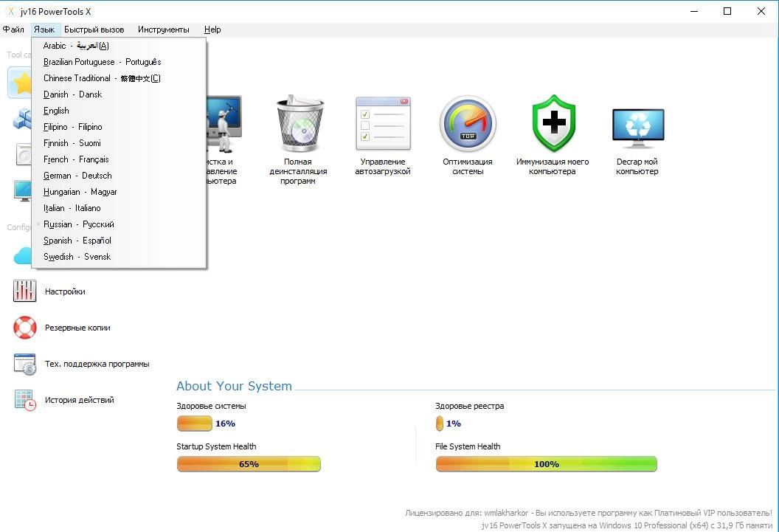Select Finnish - Suomi language
Viewport: 779px width, 532px height.
(119, 143)
